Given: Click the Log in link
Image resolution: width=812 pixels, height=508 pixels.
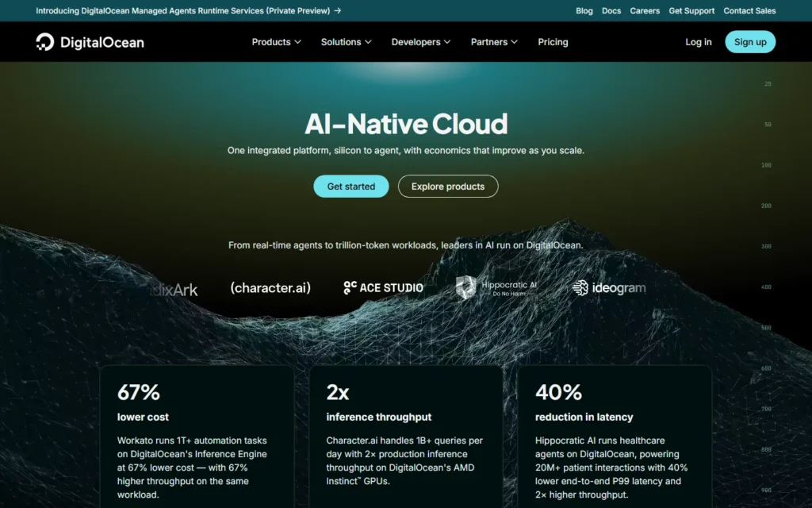Looking at the screenshot, I should pyautogui.click(x=698, y=42).
